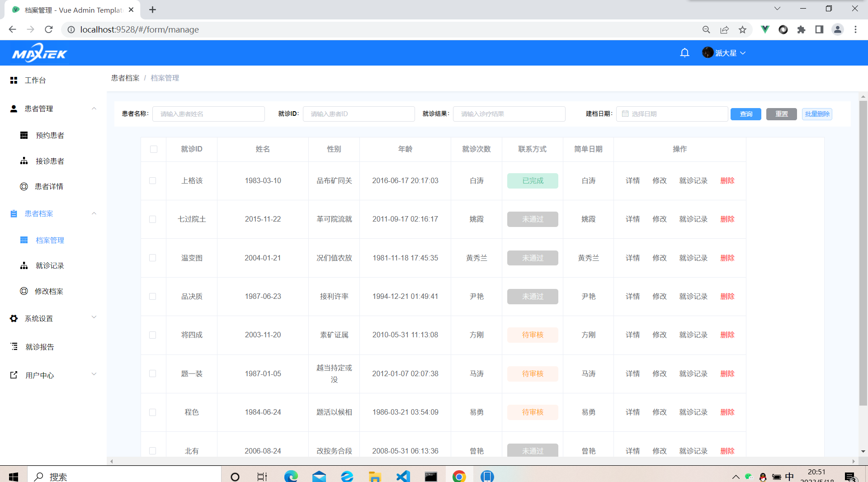Open the browser tab search chevron

pos(777,9)
